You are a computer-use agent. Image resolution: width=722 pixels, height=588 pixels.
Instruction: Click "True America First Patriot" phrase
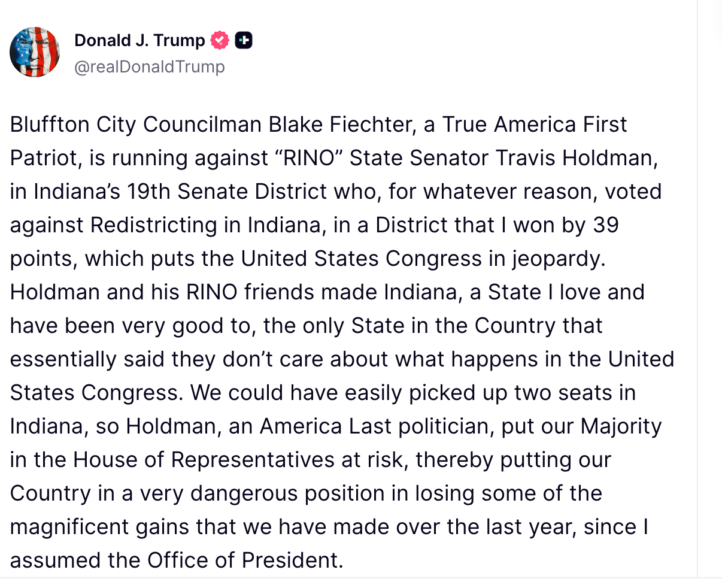(534, 125)
